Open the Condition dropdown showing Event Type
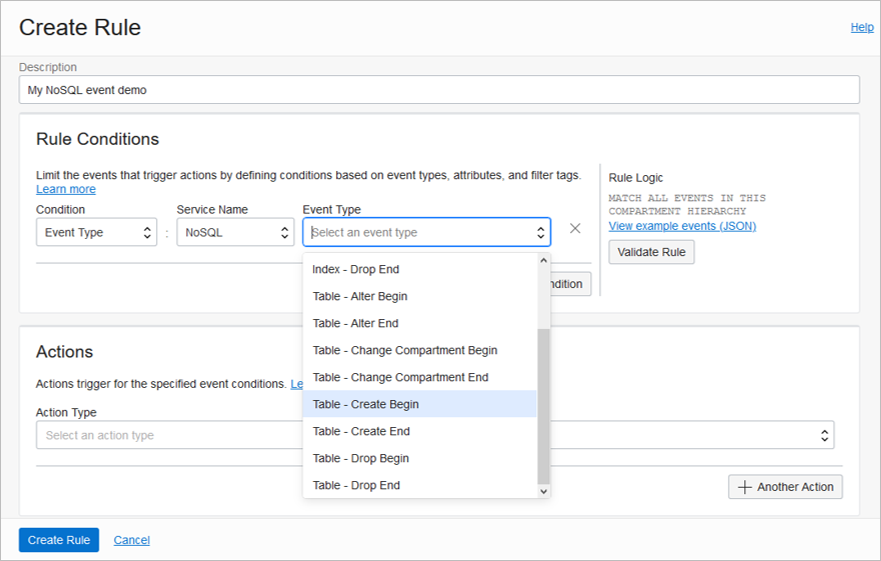Image resolution: width=881 pixels, height=561 pixels. pos(96,232)
